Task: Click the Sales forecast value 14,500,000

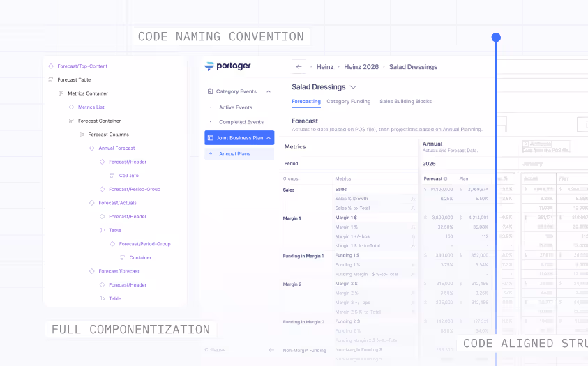Action: [x=442, y=189]
